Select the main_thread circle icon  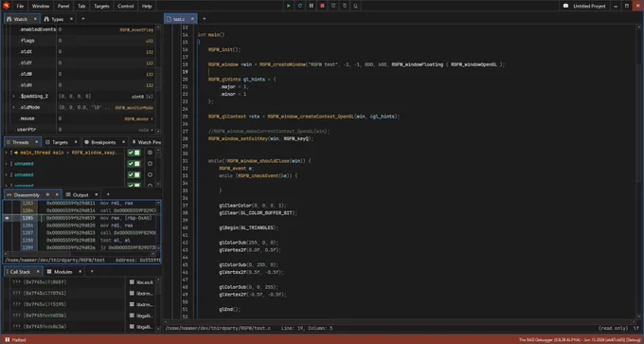pos(150,153)
